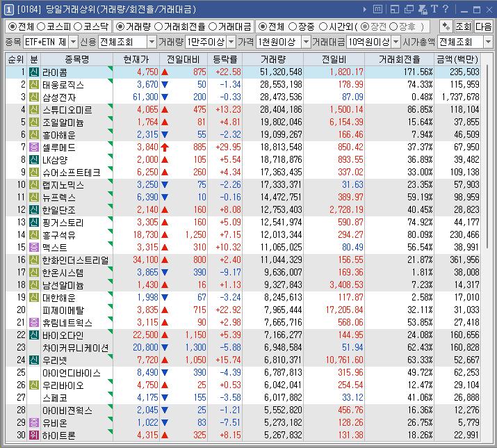This screenshot has height=448, width=497.
Task: Open the 거래대금 10억원이상 dropdown
Action: click(x=396, y=42)
